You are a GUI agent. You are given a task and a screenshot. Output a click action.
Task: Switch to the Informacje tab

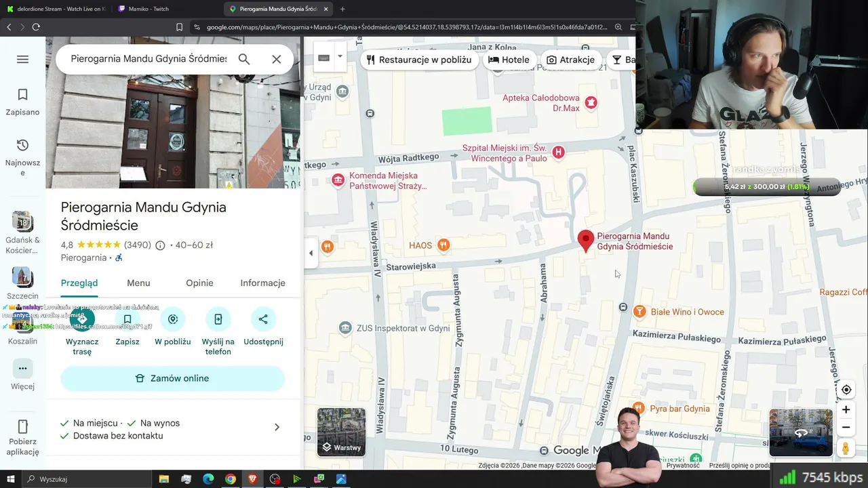(262, 283)
